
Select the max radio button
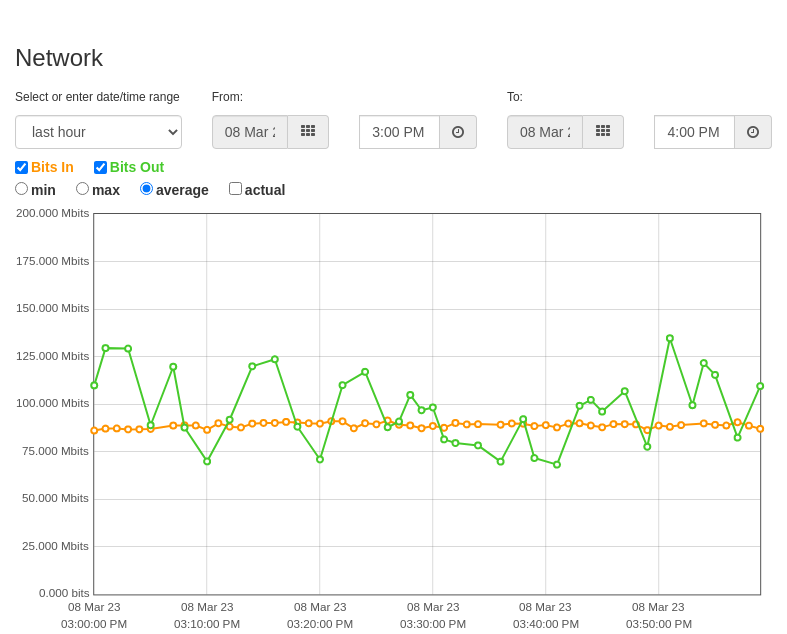[x=82, y=189]
